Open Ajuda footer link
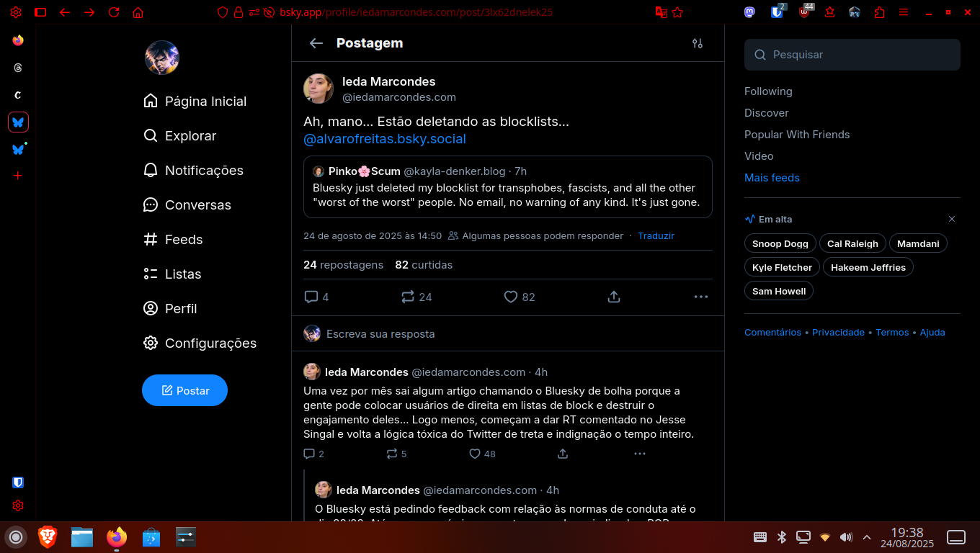Screen dimensions: 980x553 pyautogui.click(x=932, y=332)
